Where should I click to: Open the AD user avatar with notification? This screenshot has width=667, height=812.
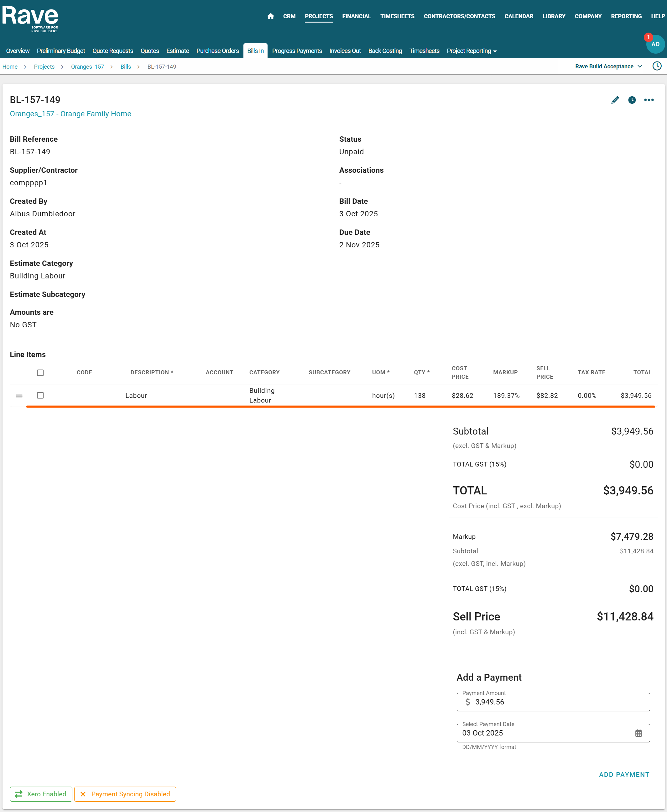click(655, 44)
